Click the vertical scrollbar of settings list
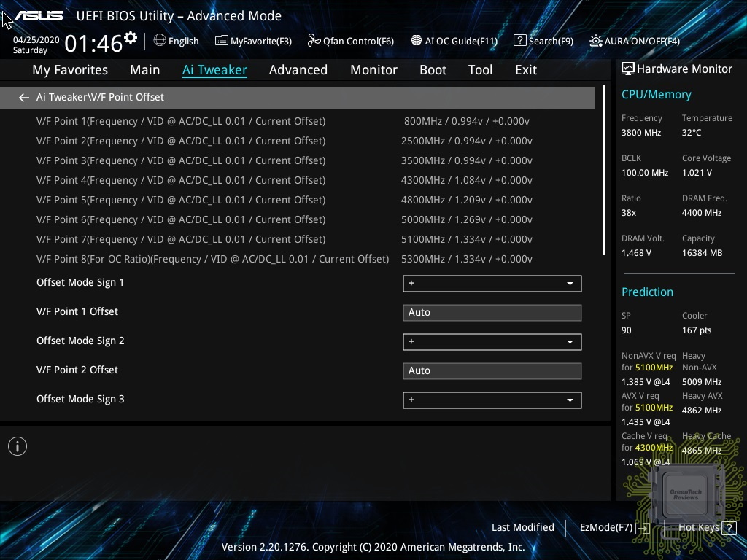The image size is (747, 560). click(604, 170)
